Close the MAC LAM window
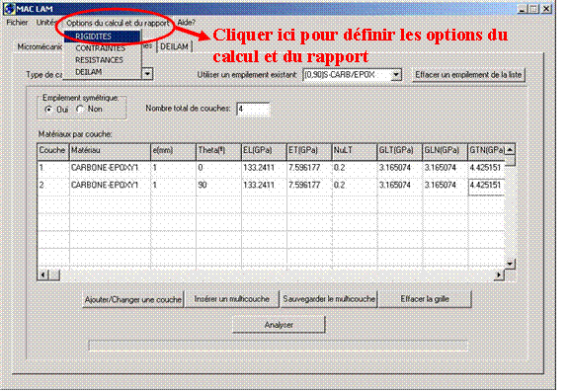Image resolution: width=569 pixels, height=392 pixels. coord(546,9)
